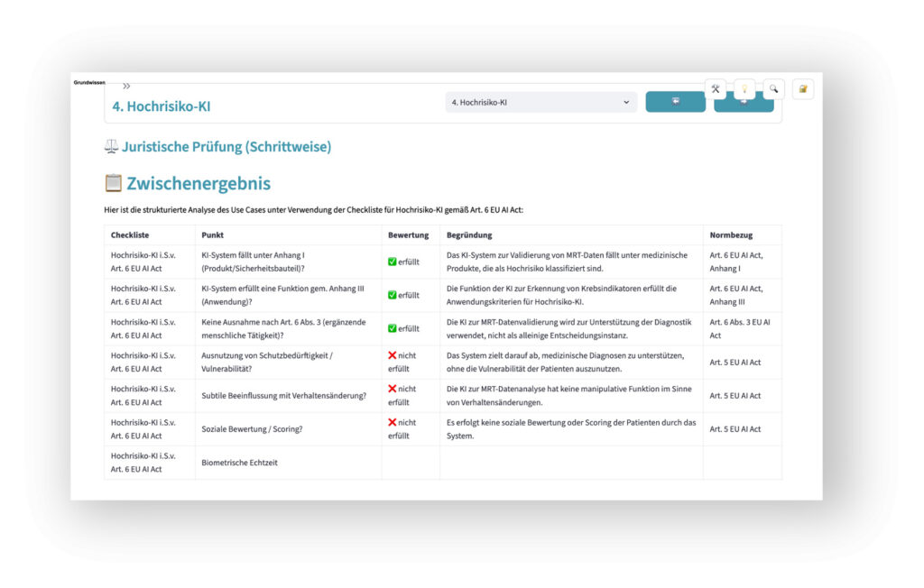Expand sidebar with double chevron
This screenshot has height=588, width=924.
pyautogui.click(x=126, y=86)
